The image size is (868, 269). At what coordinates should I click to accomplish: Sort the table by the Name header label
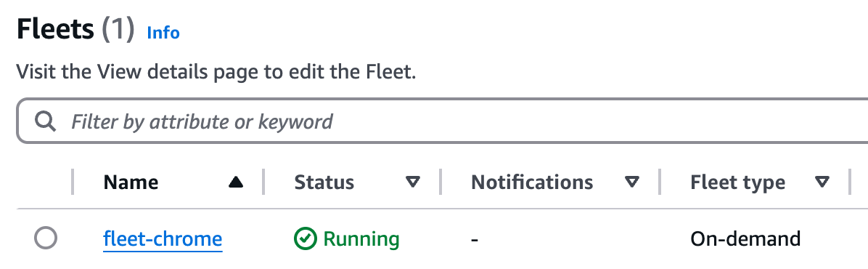pyautogui.click(x=131, y=182)
